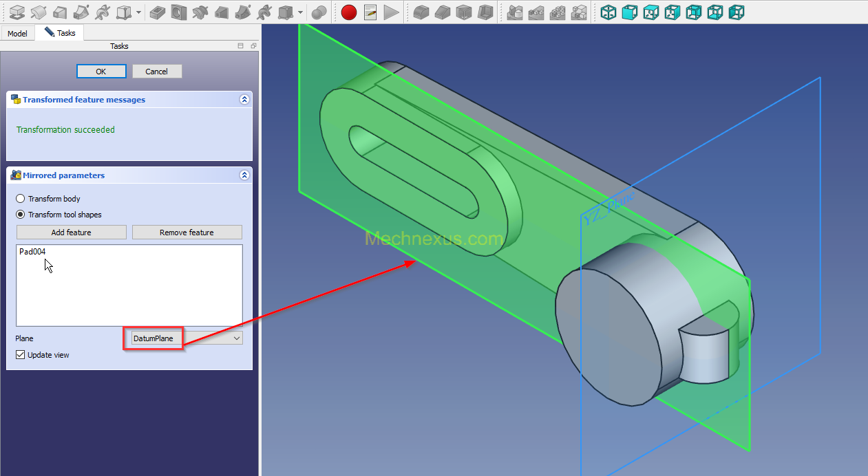This screenshot has width=868, height=476.
Task: Click the Remove feature button
Action: [187, 232]
